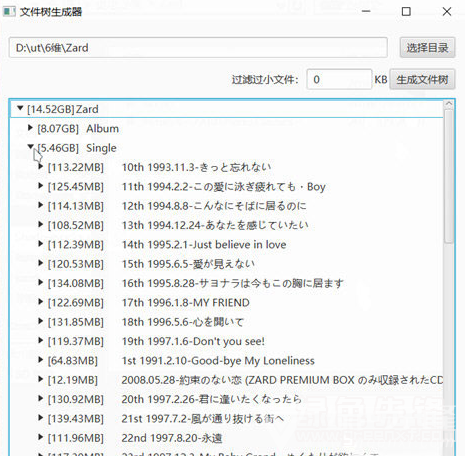
Task: Expand the 12th 1994.8.8 folder arrow
Action: (40, 205)
